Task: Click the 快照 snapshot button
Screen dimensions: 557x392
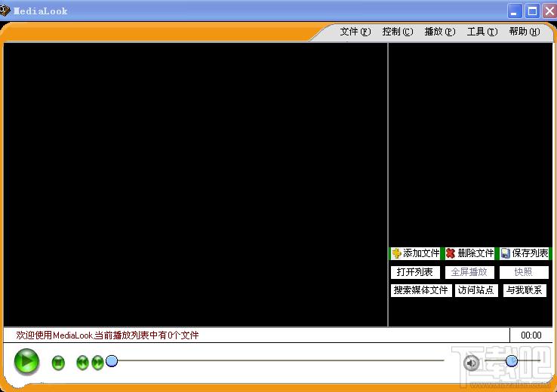Action: 524,272
